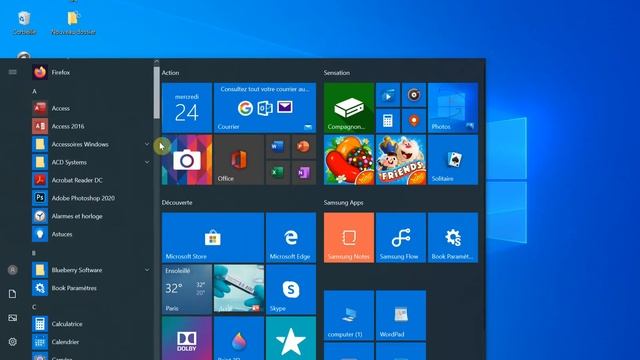Launch the Candy Crush Saga tile
The width and height of the screenshot is (640, 360).
(x=349, y=160)
